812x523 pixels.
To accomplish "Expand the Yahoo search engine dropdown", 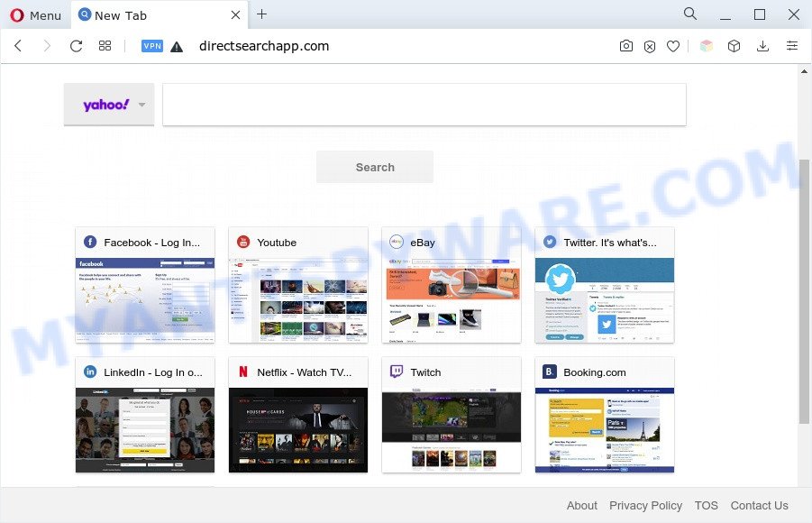I will [x=109, y=105].
